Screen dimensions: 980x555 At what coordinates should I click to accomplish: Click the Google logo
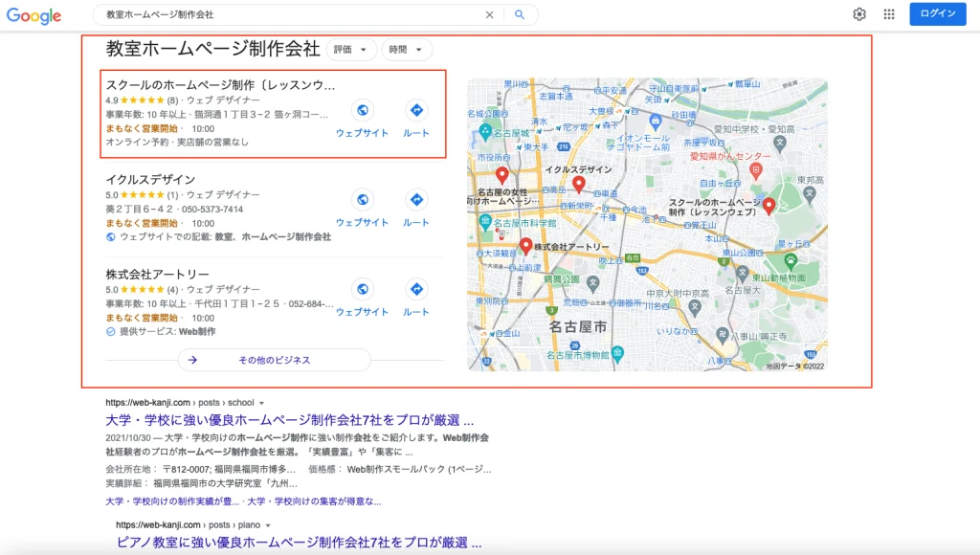33,15
